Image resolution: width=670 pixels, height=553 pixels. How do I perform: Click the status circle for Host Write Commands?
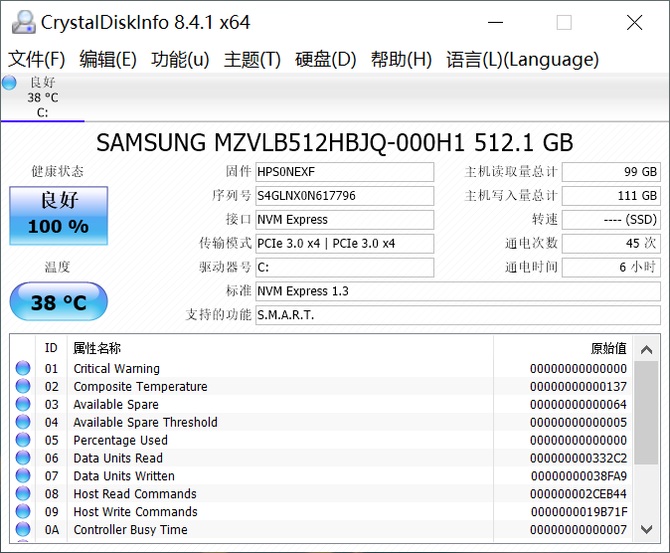[23, 512]
